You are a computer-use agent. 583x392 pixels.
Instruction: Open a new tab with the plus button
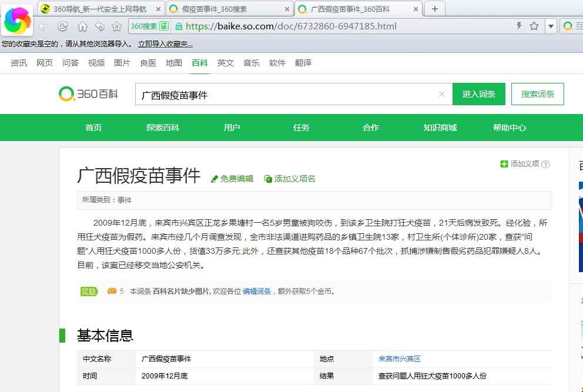point(434,9)
